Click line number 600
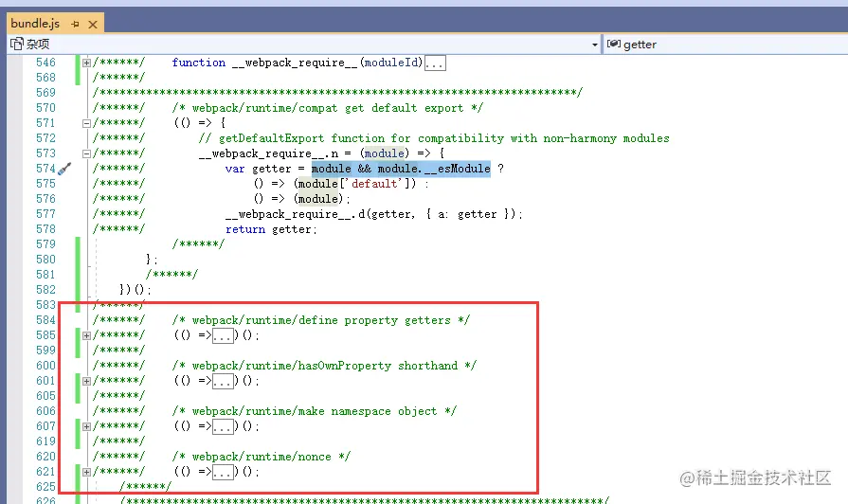Screen dimensions: 848x504 [45, 366]
